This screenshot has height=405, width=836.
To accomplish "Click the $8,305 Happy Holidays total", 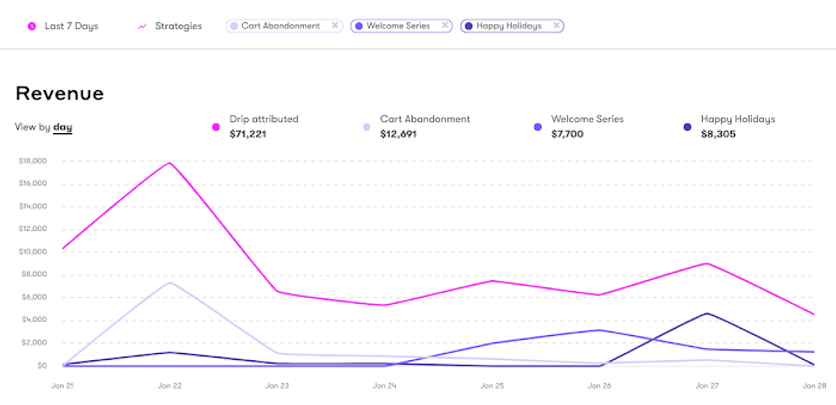I will point(718,135).
